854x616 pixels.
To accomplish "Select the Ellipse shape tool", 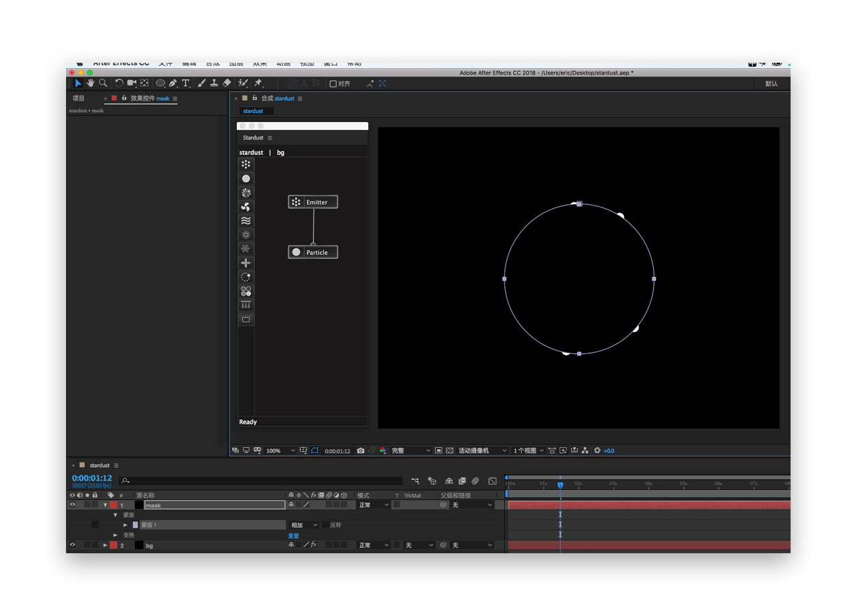I will [160, 83].
